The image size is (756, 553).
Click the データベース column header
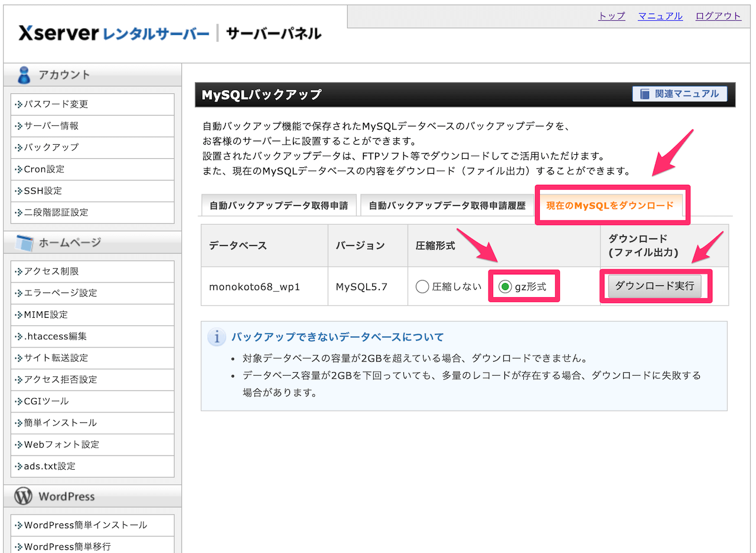265,246
